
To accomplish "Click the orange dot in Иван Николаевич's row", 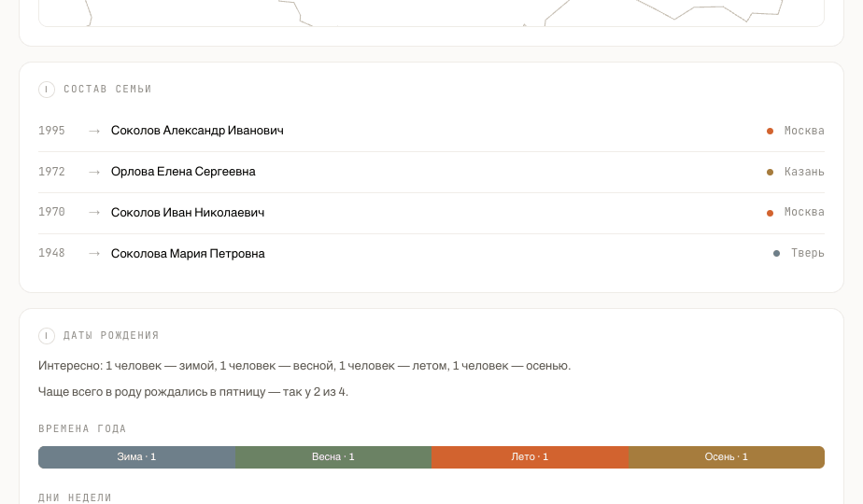I will pos(770,213).
